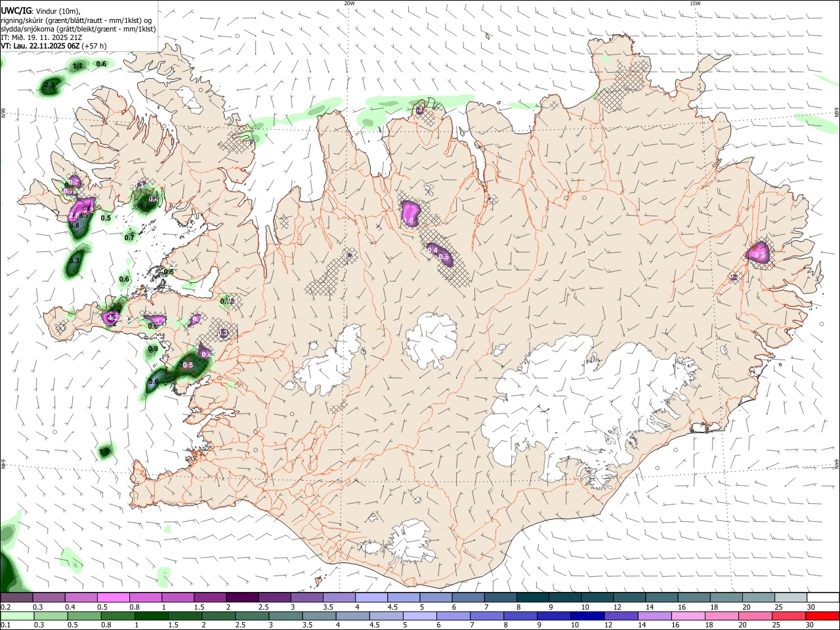Click the initial time 'IT: Mið. 19. 11. 2025 21Z'
Image resolution: width=840 pixels, height=630 pixels.
tap(40, 37)
